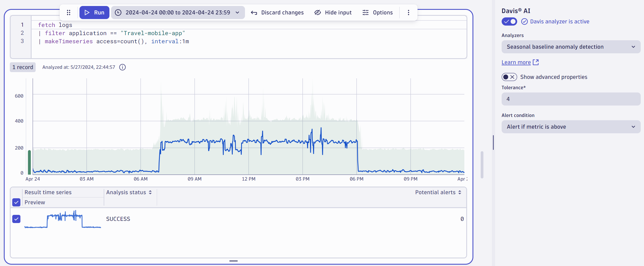The height and width of the screenshot is (266, 644).
Task: Click the 1 record badge
Action: [23, 67]
